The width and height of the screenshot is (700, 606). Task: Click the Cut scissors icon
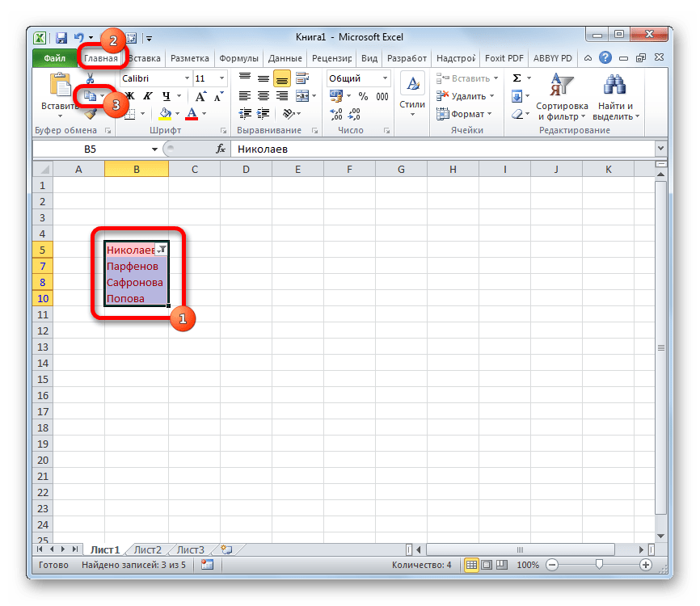click(91, 78)
